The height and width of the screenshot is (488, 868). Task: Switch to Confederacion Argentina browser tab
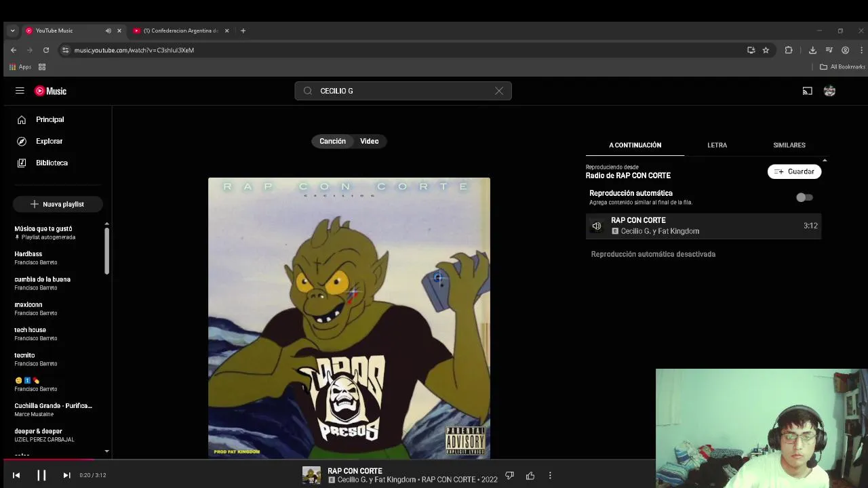click(180, 30)
